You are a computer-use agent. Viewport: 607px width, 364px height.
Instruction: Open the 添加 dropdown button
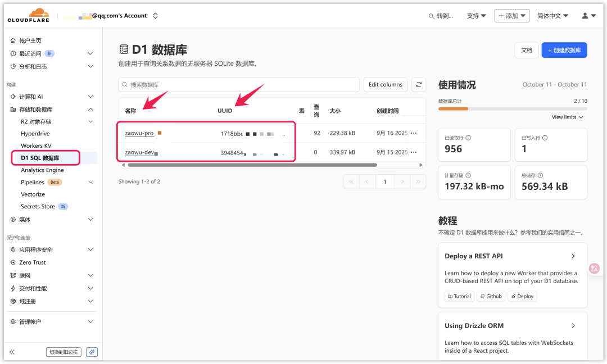512,16
